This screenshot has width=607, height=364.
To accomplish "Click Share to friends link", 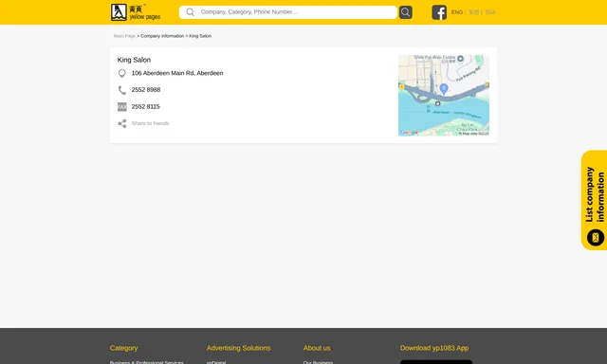I will [150, 123].
